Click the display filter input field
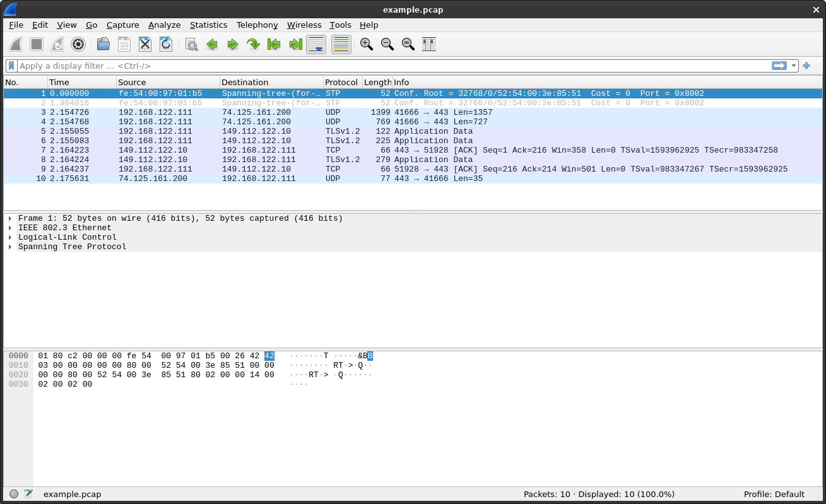The image size is (826, 504). (x=391, y=66)
